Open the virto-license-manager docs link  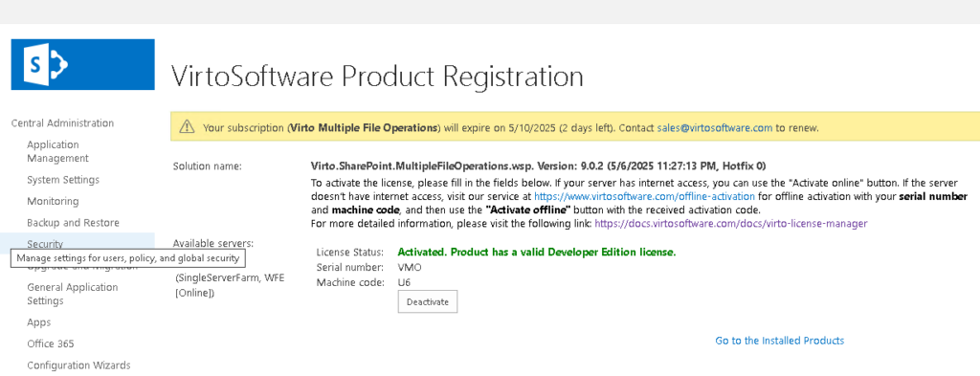tap(730, 223)
